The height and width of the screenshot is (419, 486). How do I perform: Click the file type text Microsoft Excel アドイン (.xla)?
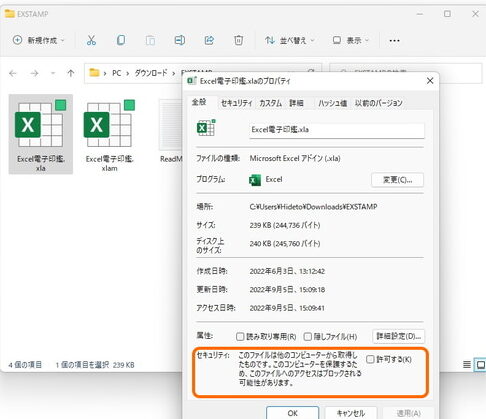[295, 158]
